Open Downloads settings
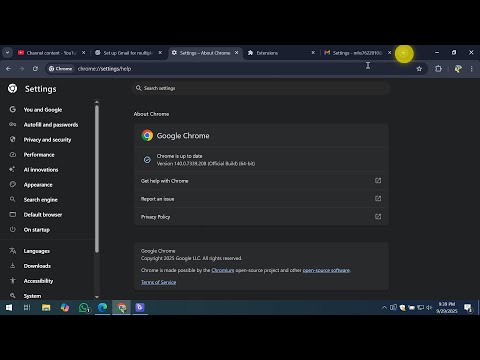This screenshot has height=360, width=480. [x=37, y=266]
